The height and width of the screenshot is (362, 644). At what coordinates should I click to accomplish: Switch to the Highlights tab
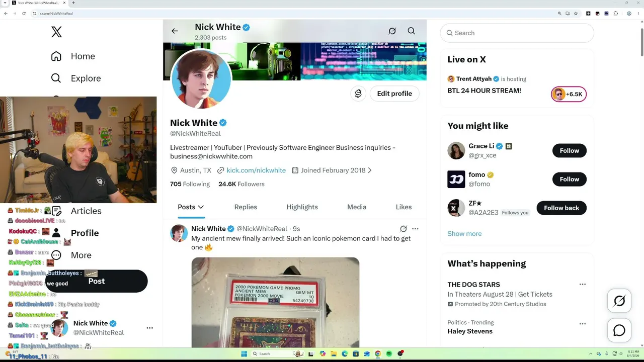[x=302, y=207]
